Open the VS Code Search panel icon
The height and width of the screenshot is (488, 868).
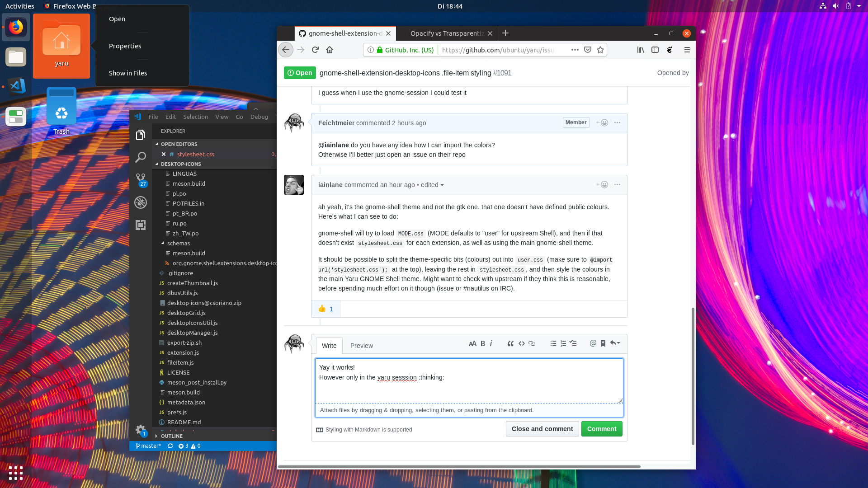141,157
